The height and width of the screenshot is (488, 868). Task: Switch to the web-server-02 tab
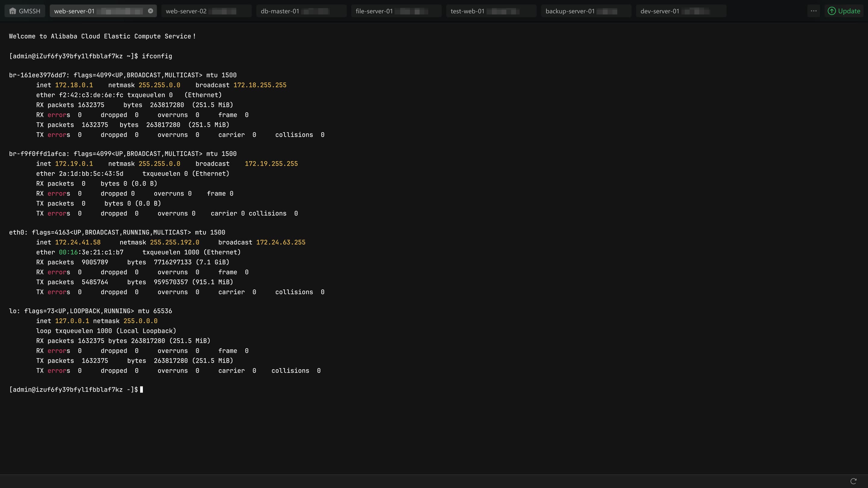pyautogui.click(x=186, y=11)
